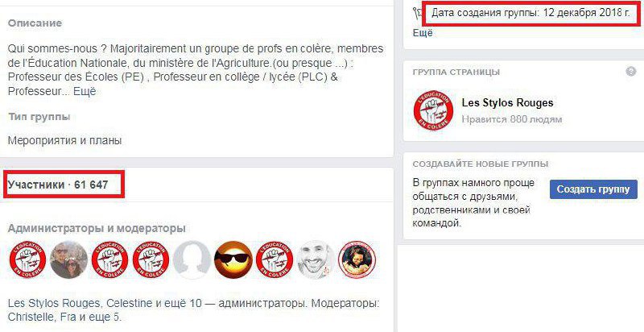Open first administrator avatar with fist logo

[x=27, y=260]
